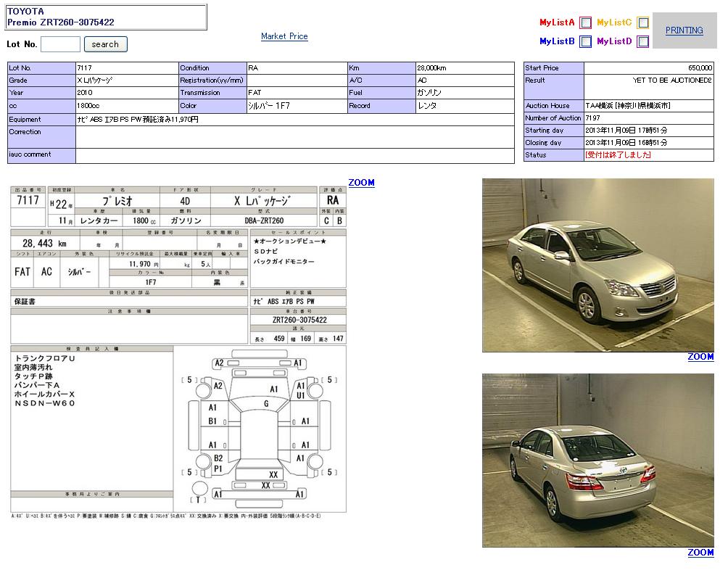728x570 pixels.
Task: Click the red status text in Status row
Action: coord(618,155)
